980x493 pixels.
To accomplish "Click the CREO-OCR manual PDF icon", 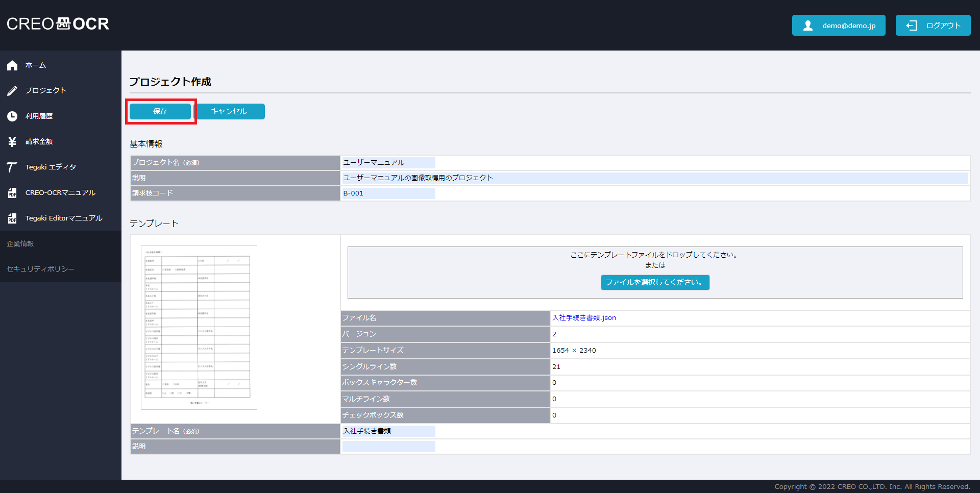I will click(12, 193).
